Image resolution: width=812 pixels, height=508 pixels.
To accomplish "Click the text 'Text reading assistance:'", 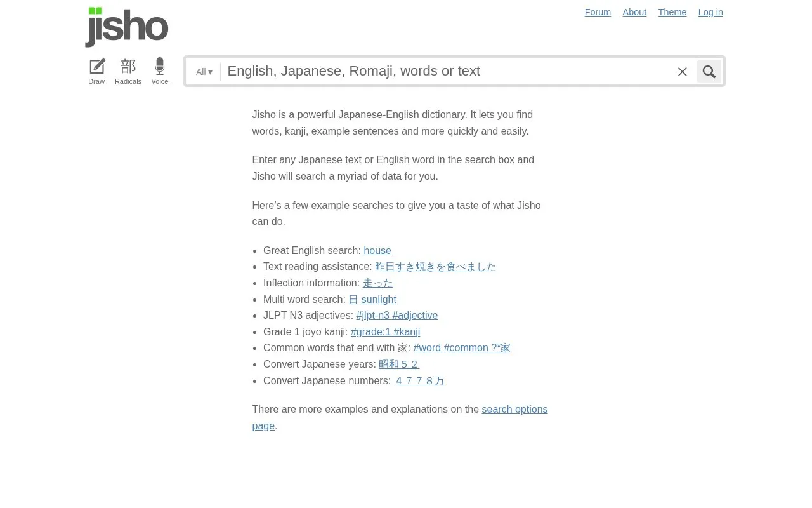I will click(x=318, y=267).
